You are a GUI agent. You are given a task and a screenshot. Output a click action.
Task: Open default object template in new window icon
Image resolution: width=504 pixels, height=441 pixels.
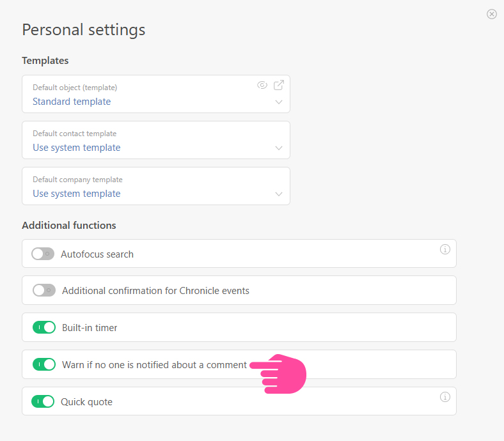coord(279,85)
